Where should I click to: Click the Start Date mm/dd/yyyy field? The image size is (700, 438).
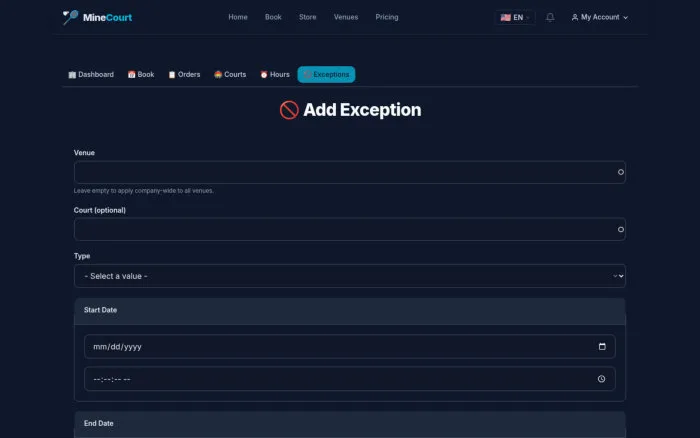point(350,346)
